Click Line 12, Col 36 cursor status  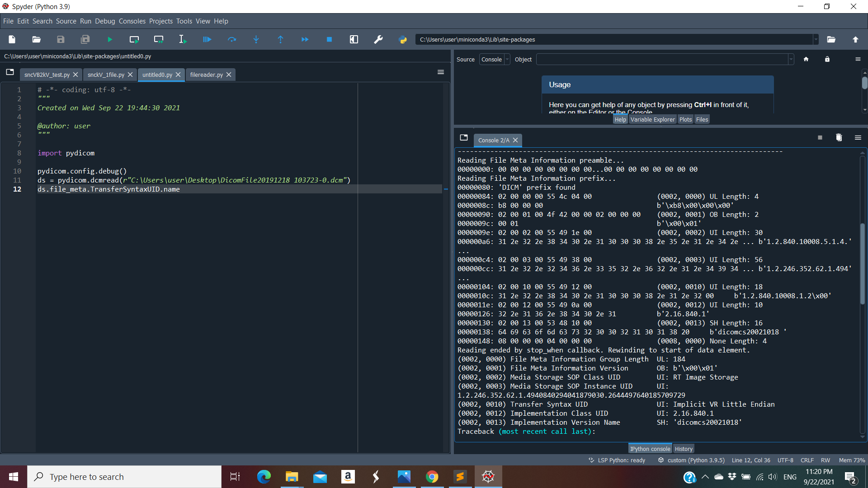(751, 460)
